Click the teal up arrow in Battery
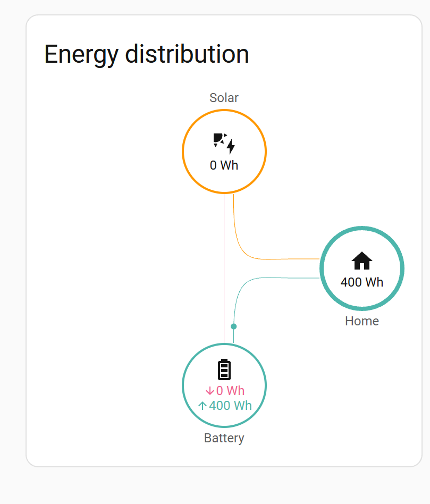The image size is (430, 504). pos(203,406)
